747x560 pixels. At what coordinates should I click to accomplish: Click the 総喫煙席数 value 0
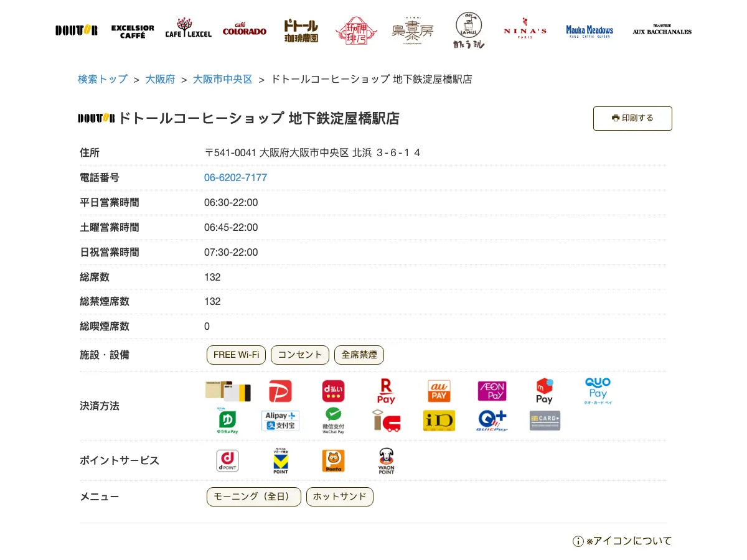click(x=207, y=327)
